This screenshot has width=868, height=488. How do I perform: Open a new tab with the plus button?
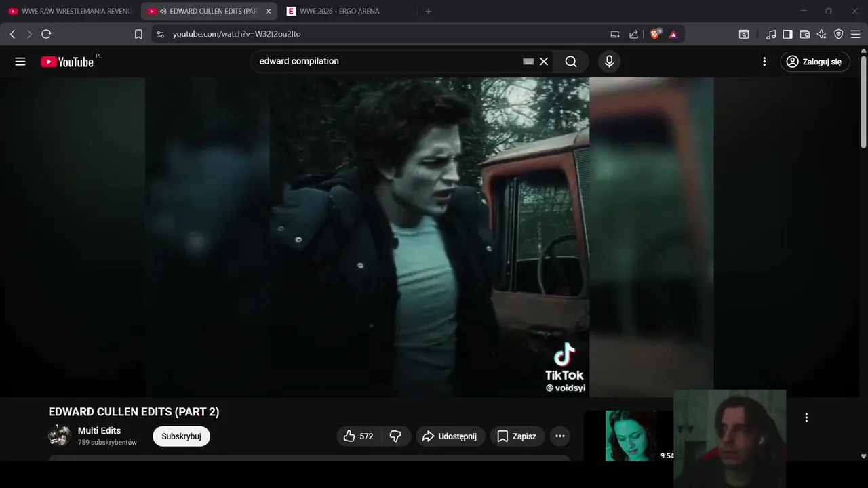point(428,12)
